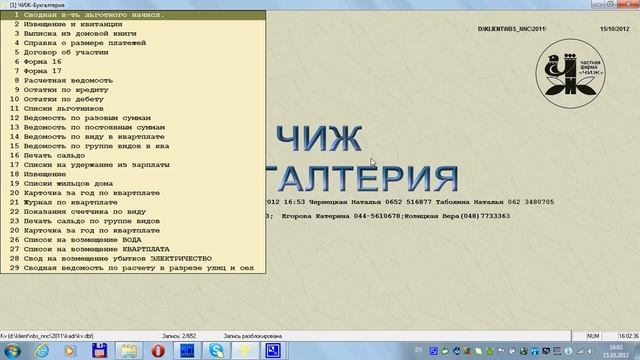Screen dimensions: 640x360
Task: Open Windows Media Player taskbar icon
Action: tap(70, 351)
